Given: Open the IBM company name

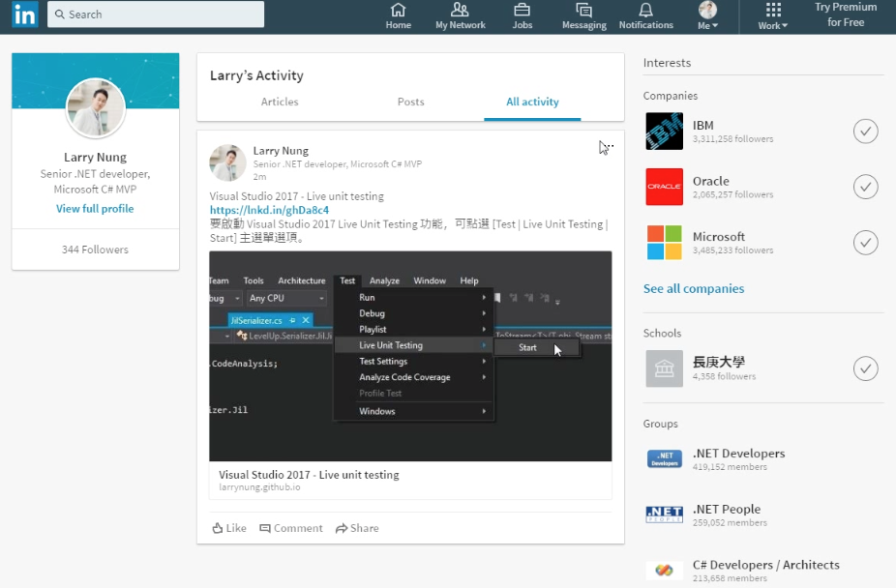Looking at the screenshot, I should [702, 125].
